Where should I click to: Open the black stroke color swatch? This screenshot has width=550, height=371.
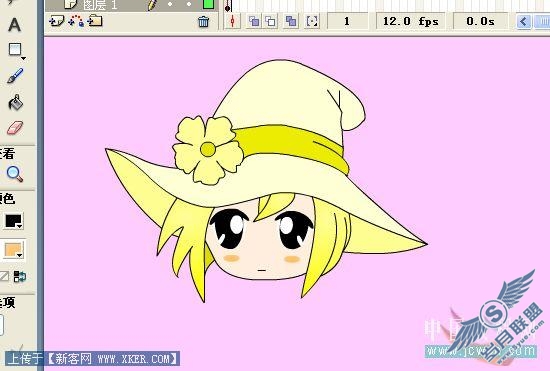coord(14,221)
